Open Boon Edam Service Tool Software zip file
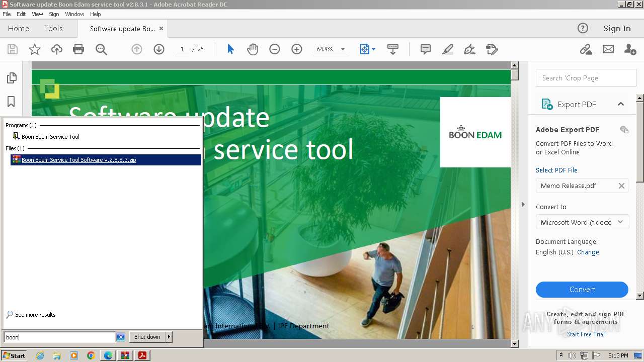Screen dimensions: 644x362 point(106,160)
